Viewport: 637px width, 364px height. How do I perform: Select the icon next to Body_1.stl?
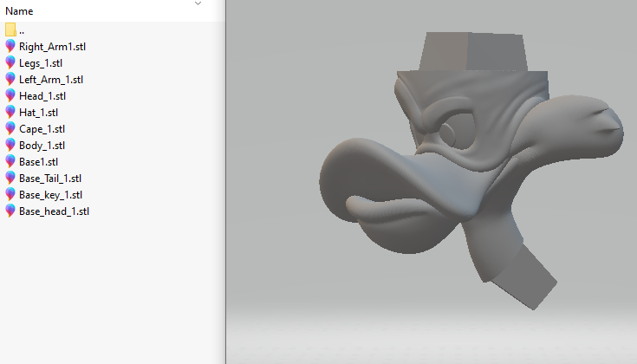point(10,145)
